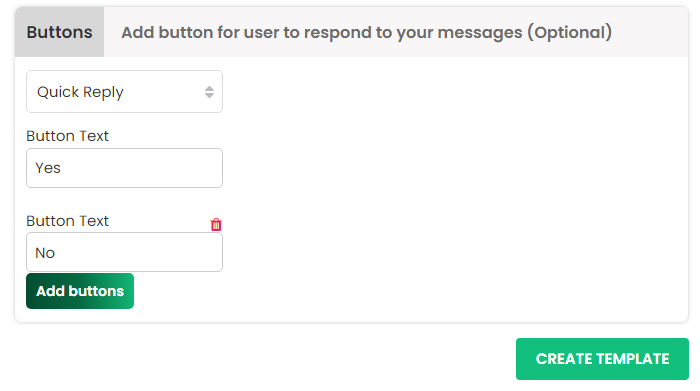Viewport: 700px width, 391px height.
Task: Click the Button Text label beside trash icon
Action: pos(67,221)
